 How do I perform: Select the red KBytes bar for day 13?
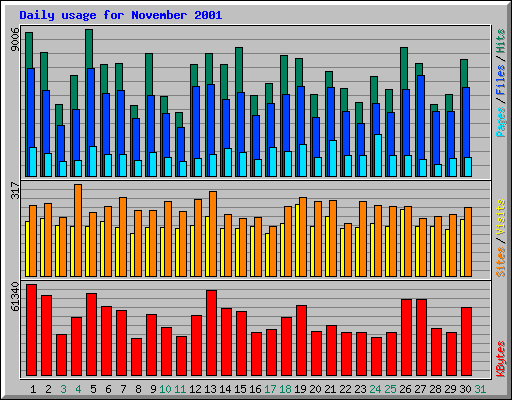211,333
